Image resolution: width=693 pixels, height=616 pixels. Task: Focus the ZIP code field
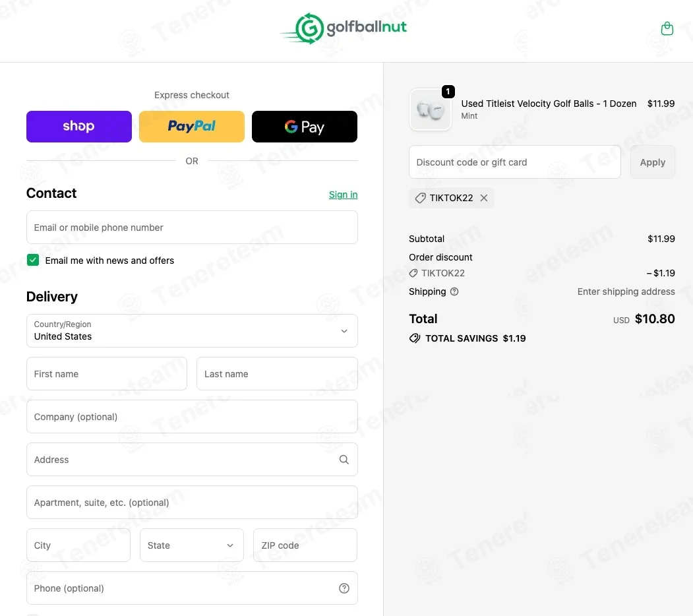click(x=305, y=545)
